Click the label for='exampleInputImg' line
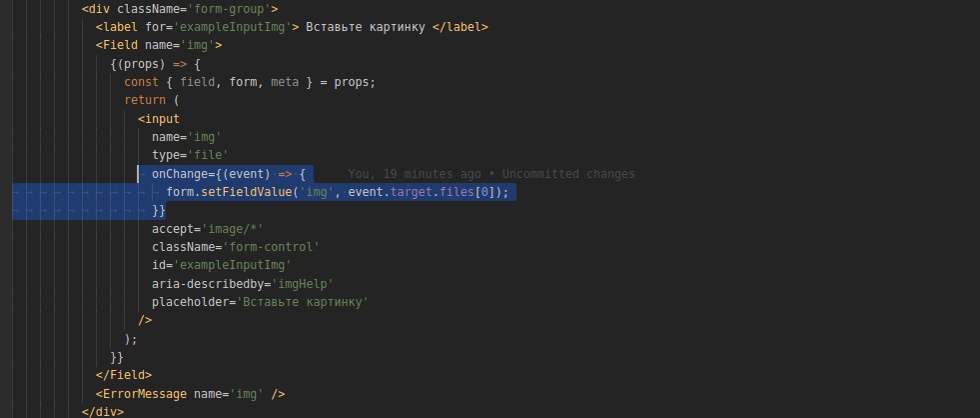The image size is (980, 418). (x=292, y=28)
